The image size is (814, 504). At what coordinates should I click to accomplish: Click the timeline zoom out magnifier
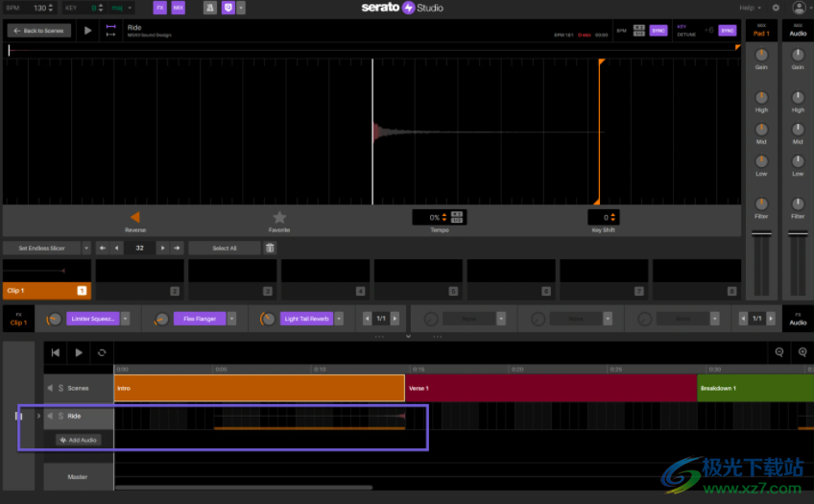779,352
